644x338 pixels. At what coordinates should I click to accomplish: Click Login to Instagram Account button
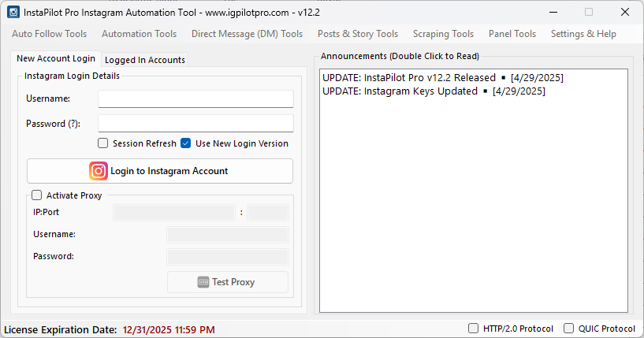160,171
